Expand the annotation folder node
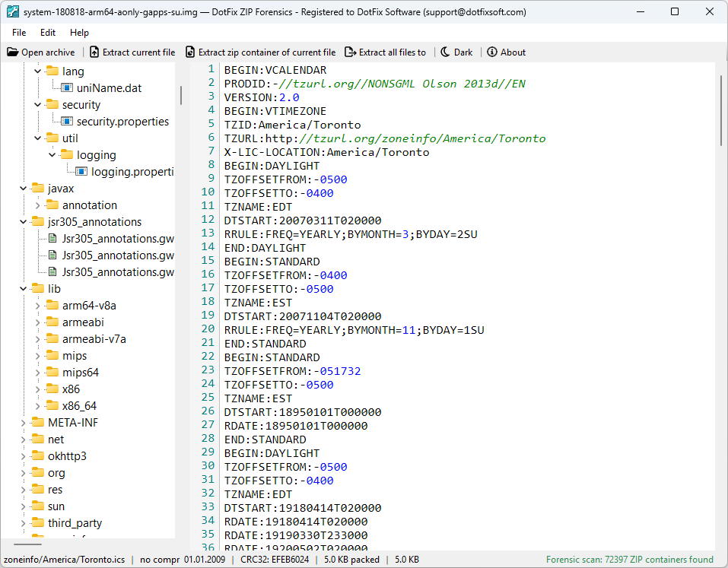This screenshot has height=568, width=728. (x=38, y=205)
